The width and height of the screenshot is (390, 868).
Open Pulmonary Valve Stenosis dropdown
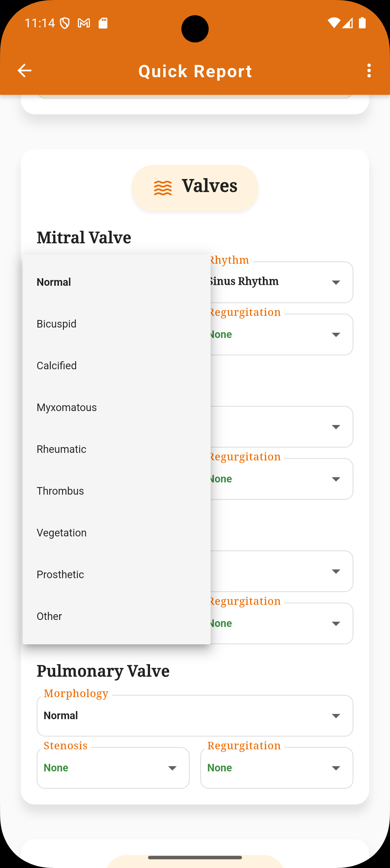click(113, 768)
